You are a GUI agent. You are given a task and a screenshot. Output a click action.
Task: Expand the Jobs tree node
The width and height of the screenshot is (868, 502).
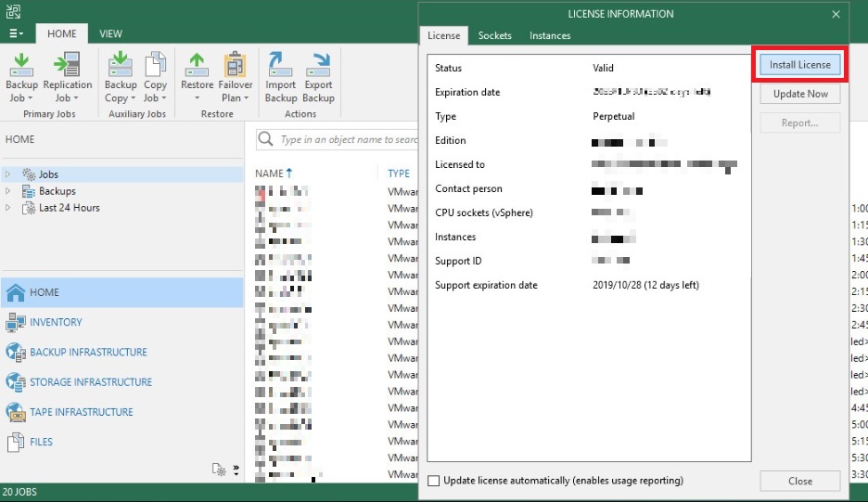[x=7, y=174]
